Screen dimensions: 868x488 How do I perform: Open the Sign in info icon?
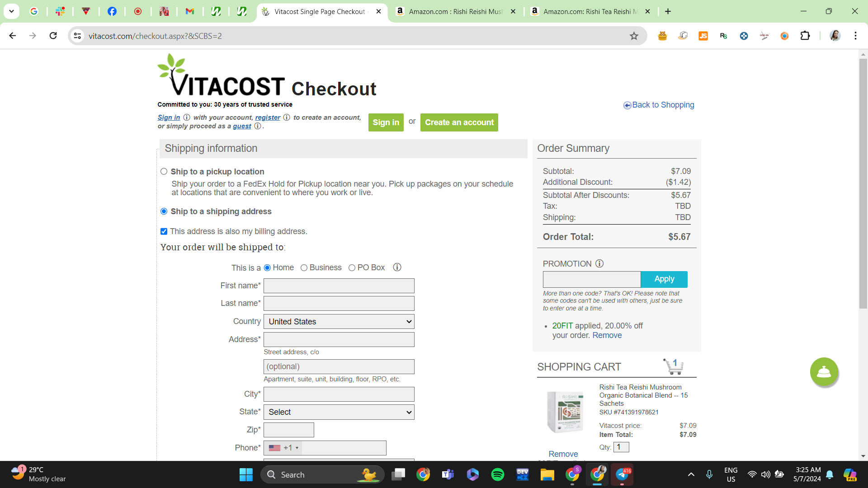[187, 117]
